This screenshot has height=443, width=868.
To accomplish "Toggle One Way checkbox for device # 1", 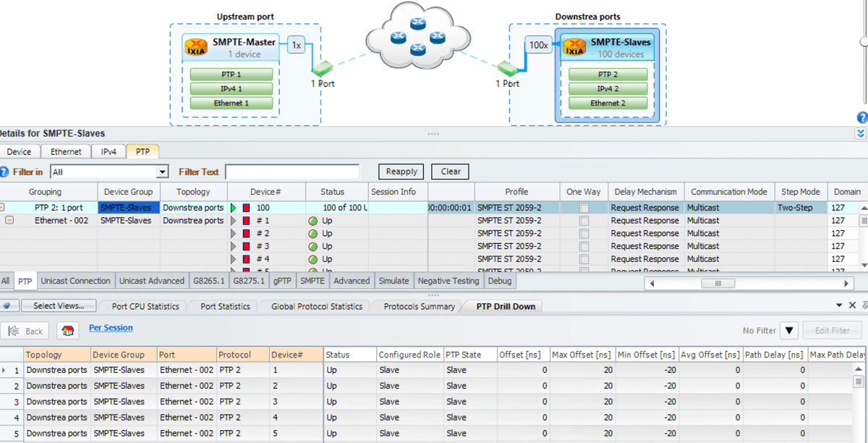I will [x=584, y=221].
